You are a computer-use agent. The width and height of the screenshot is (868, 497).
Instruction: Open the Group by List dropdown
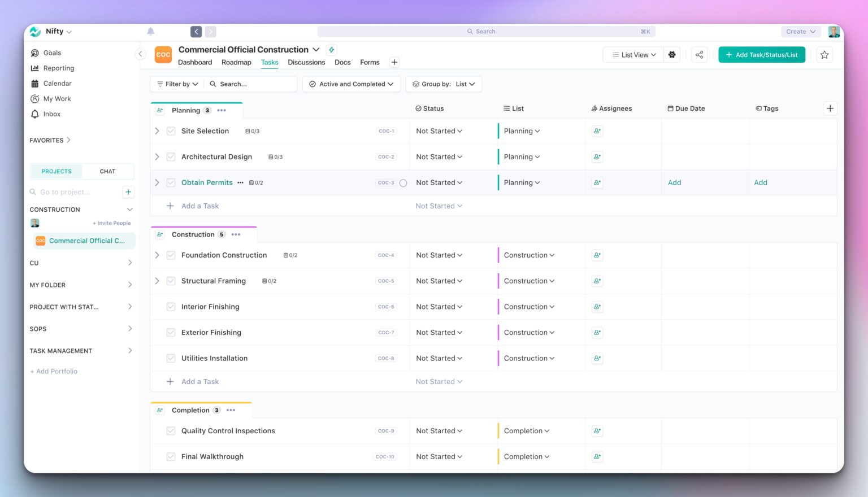[444, 84]
